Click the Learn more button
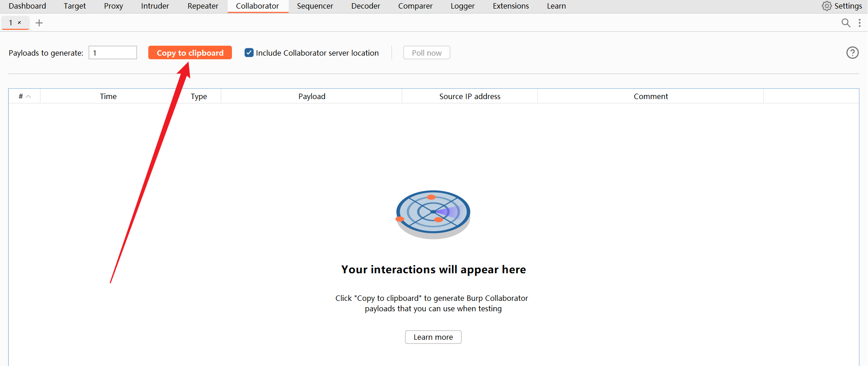Viewport: 868px width, 366px height. click(x=433, y=337)
